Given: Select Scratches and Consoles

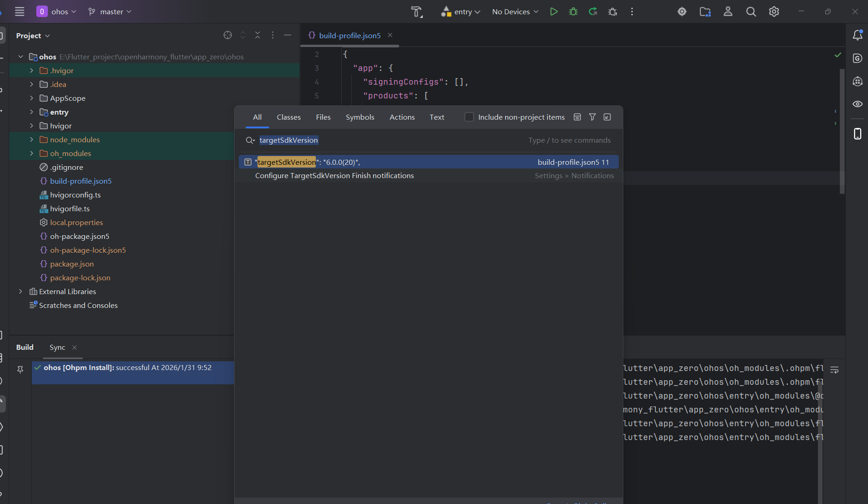Looking at the screenshot, I should (x=78, y=305).
